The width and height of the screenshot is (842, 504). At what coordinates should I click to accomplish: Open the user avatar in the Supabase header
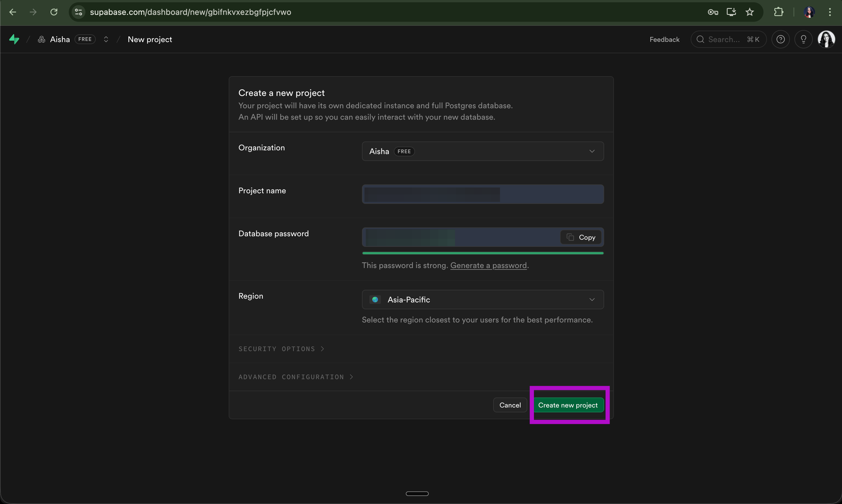826,40
